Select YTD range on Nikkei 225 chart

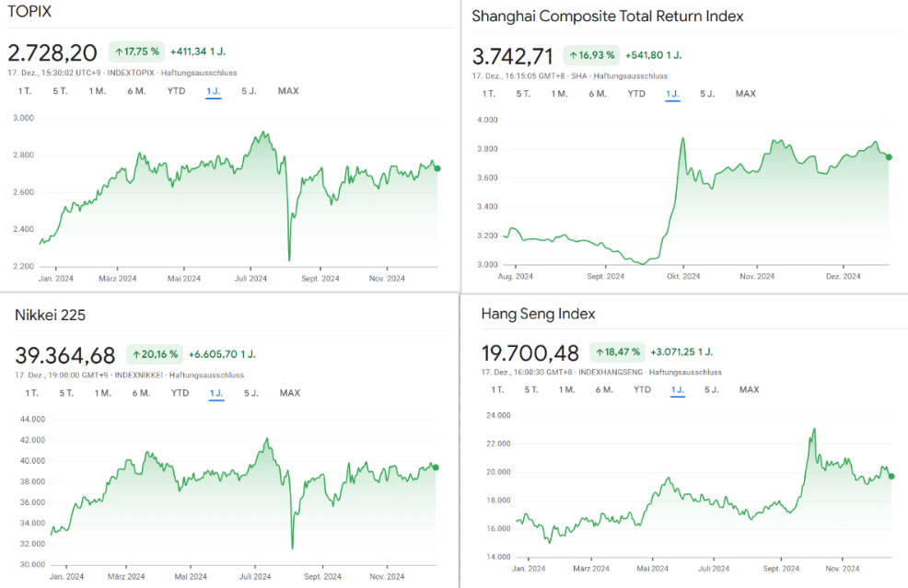180,393
